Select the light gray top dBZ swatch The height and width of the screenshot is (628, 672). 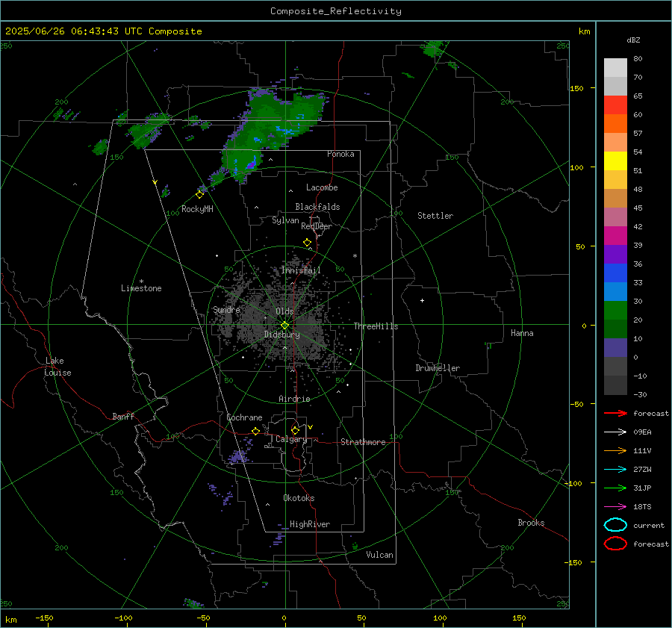point(615,68)
